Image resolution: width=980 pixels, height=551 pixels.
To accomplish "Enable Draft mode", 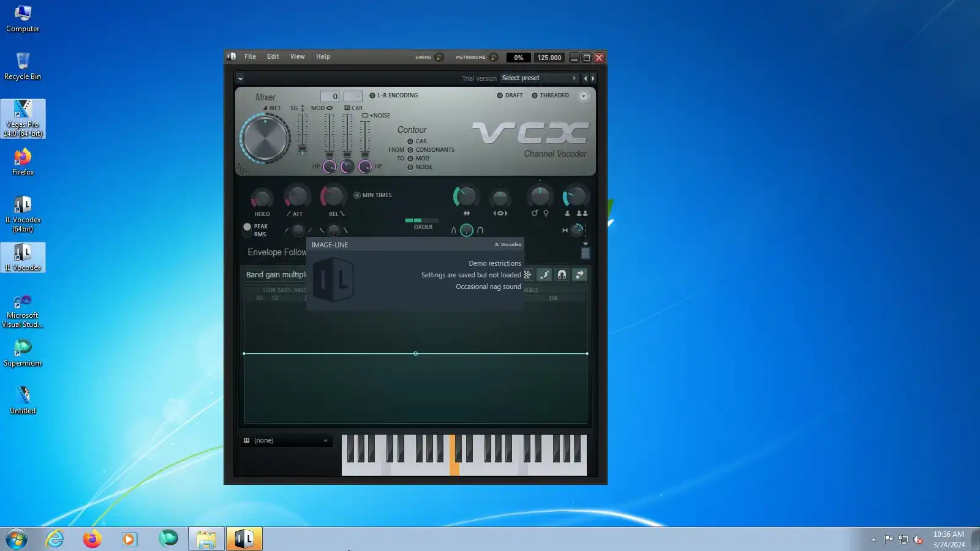I will [510, 96].
